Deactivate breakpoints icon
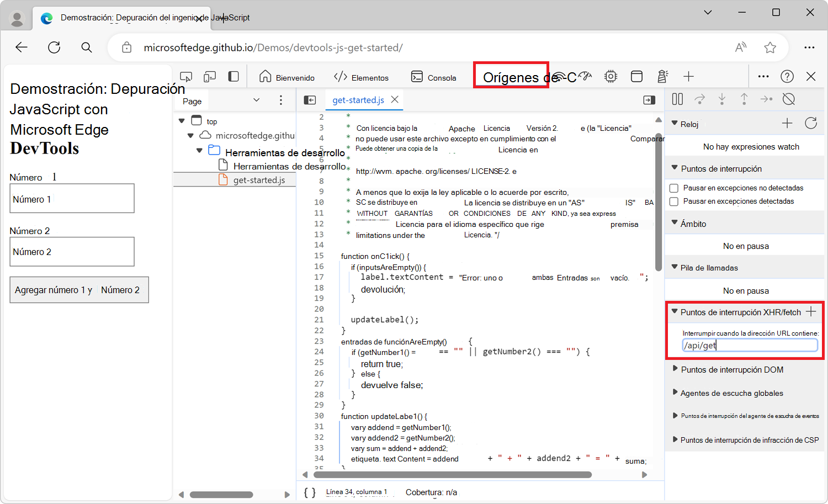Image resolution: width=828 pixels, height=504 pixels. coord(789,99)
